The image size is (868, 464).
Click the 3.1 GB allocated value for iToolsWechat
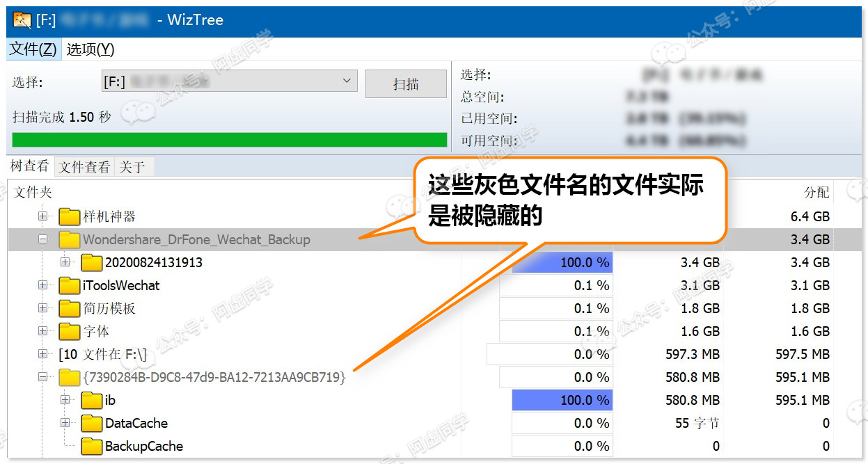coord(810,286)
